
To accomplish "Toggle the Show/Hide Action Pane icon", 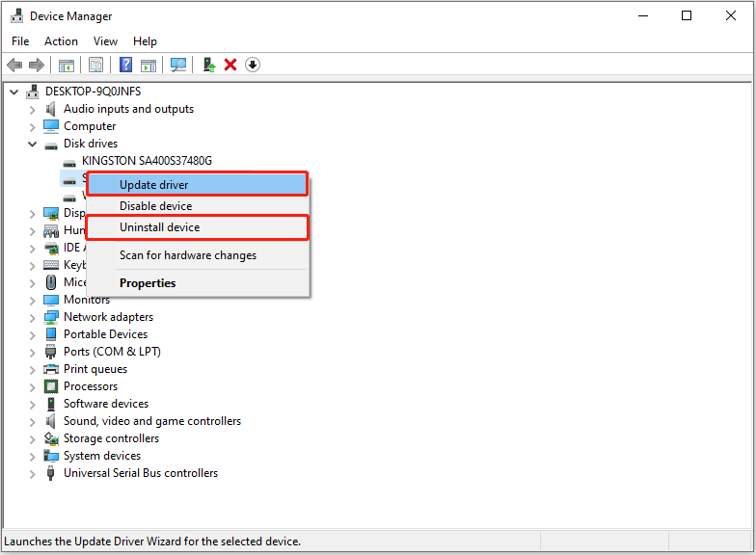I will point(148,66).
